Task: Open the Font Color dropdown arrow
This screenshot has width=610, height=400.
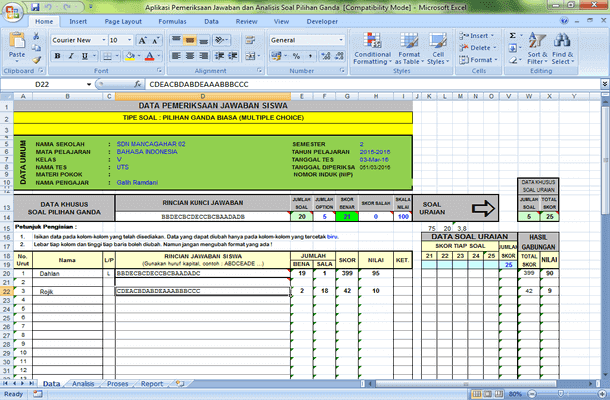Action: [x=158, y=56]
